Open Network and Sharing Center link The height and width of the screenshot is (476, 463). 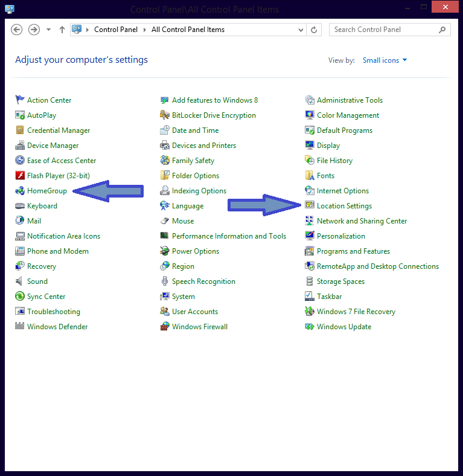coord(362,221)
